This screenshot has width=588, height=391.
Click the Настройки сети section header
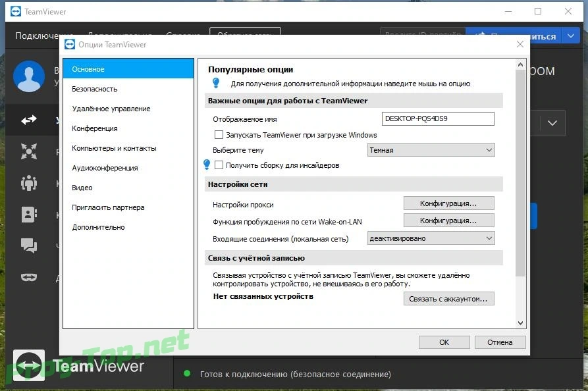pyautogui.click(x=354, y=184)
